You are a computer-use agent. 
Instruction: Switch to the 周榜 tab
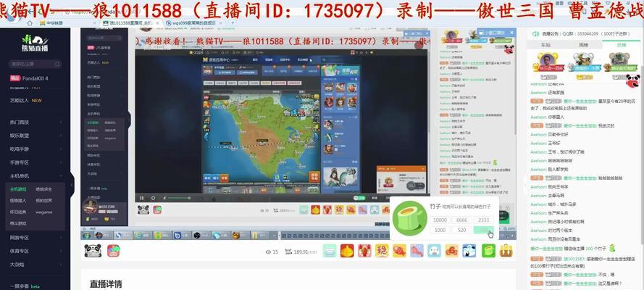584,45
